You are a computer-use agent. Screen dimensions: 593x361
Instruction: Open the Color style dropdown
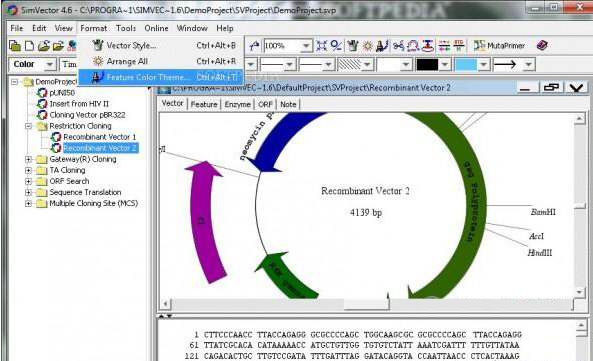(x=50, y=65)
